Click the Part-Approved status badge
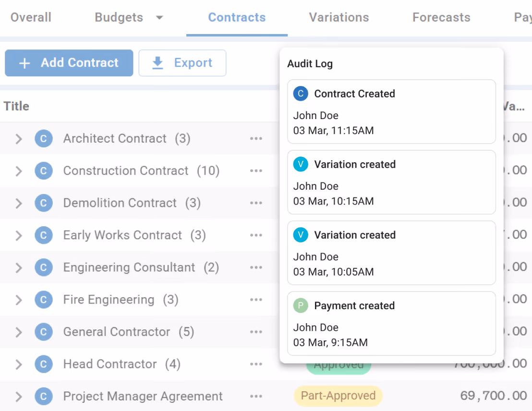 click(x=339, y=396)
